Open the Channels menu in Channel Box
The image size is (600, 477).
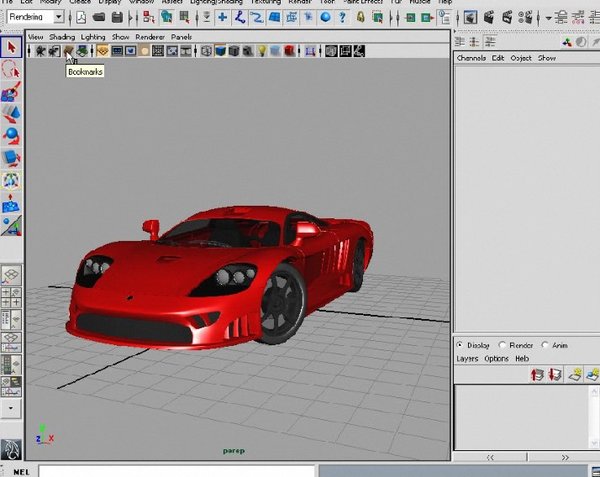click(471, 58)
